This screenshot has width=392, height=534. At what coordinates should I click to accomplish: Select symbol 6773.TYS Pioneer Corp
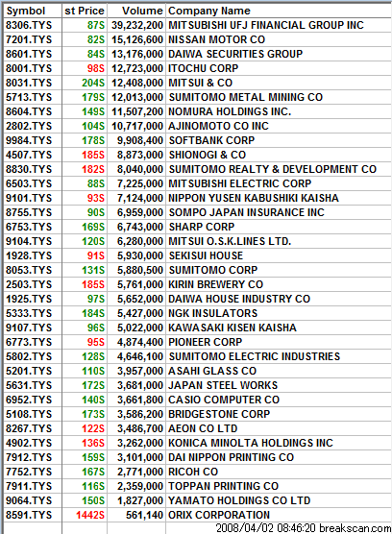coord(29,342)
